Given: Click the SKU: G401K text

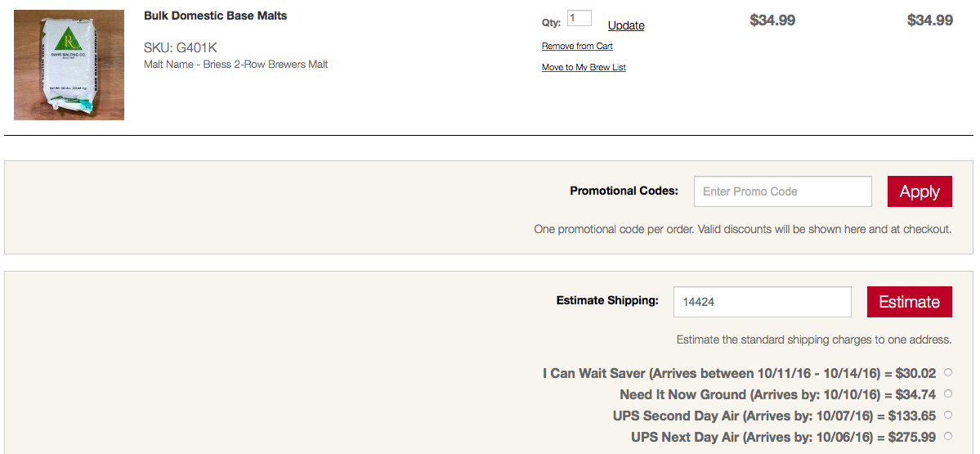Looking at the screenshot, I should pyautogui.click(x=181, y=48).
